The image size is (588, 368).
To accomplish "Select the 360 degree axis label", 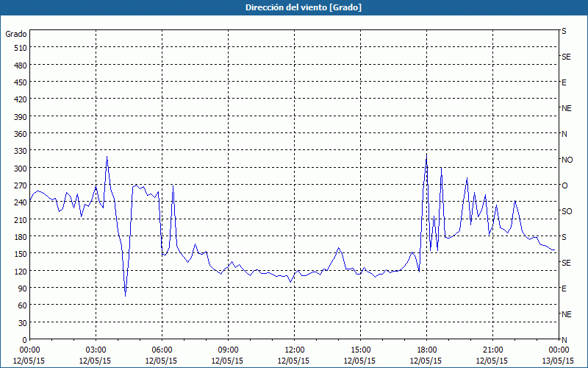I will [x=21, y=134].
